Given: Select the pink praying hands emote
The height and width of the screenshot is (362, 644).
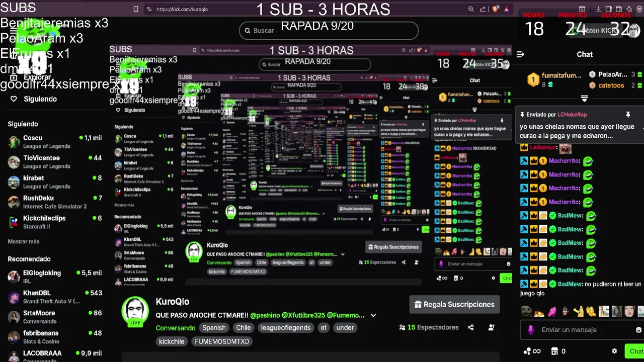Looking at the screenshot, I should (552, 312).
